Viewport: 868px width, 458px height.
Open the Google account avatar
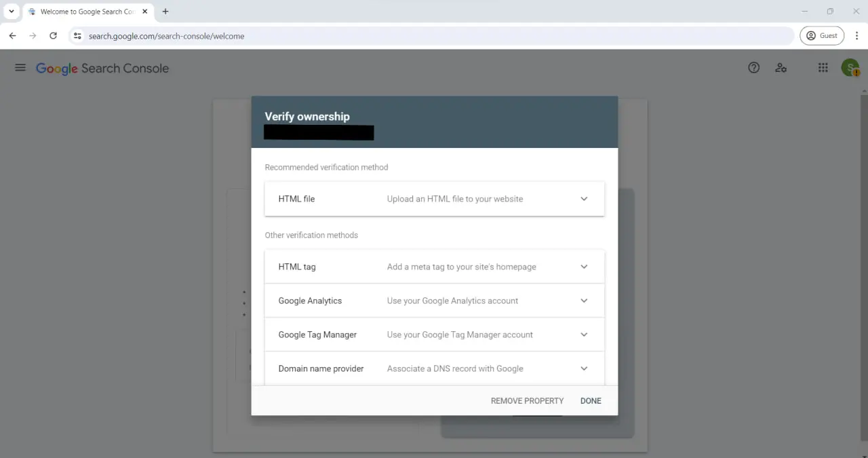850,68
